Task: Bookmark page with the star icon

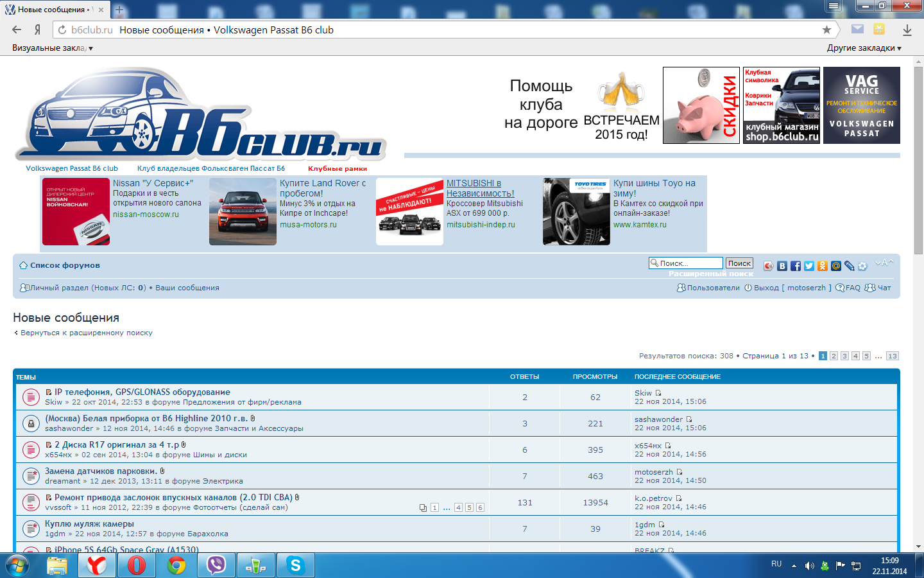Action: pos(826,30)
